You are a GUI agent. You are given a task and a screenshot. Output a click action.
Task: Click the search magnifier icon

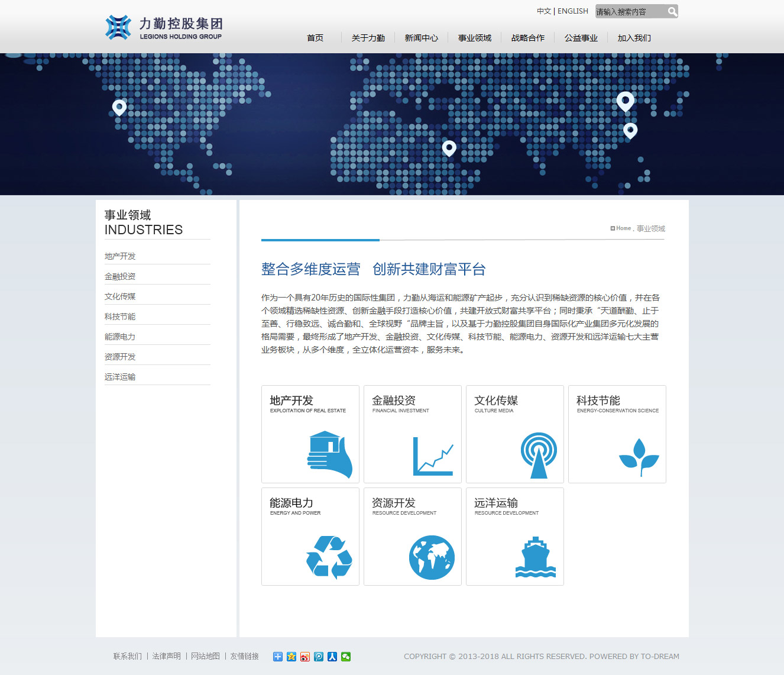coord(672,11)
